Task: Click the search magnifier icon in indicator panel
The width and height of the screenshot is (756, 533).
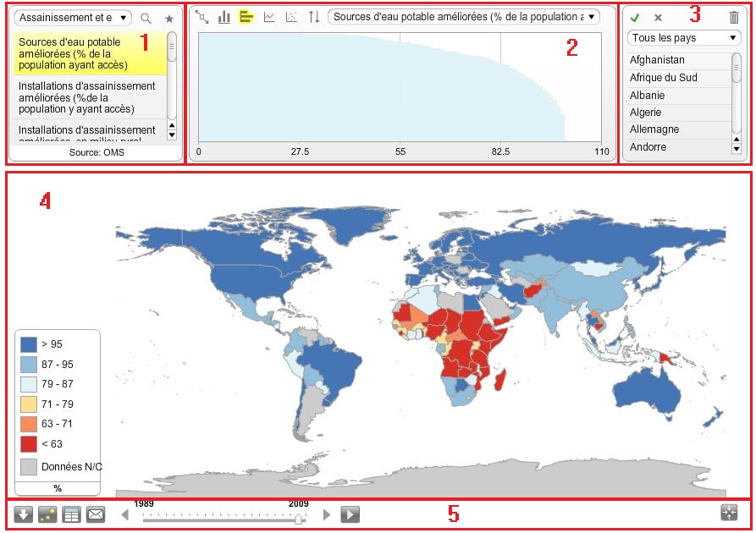Action: (x=146, y=18)
